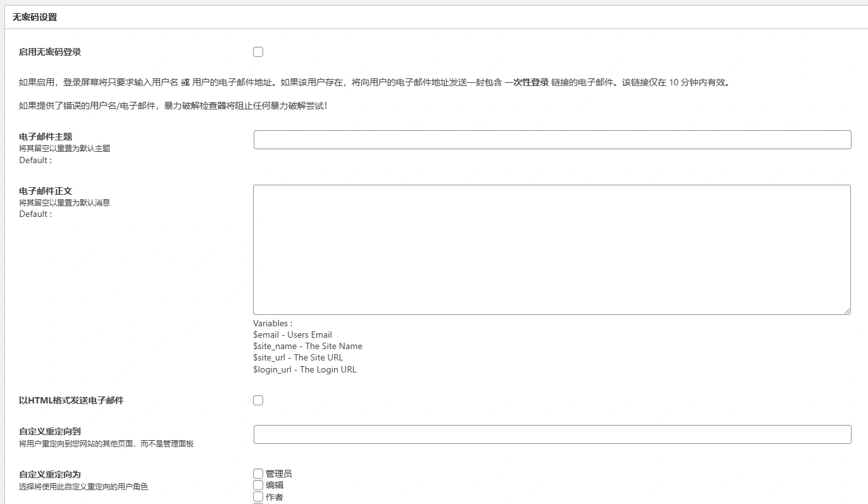Toggle the 以HTML格式发送电子邮件 checkbox
Viewport: 868px width, 504px height.
click(257, 400)
